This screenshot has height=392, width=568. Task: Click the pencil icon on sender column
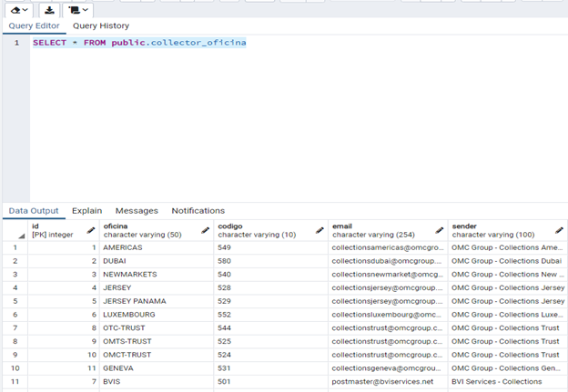(559, 230)
